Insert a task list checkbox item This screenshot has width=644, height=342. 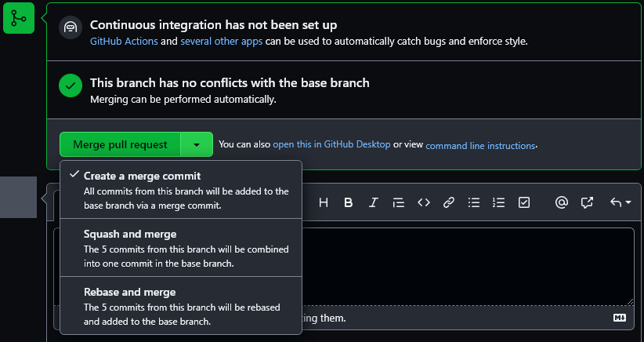point(524,202)
